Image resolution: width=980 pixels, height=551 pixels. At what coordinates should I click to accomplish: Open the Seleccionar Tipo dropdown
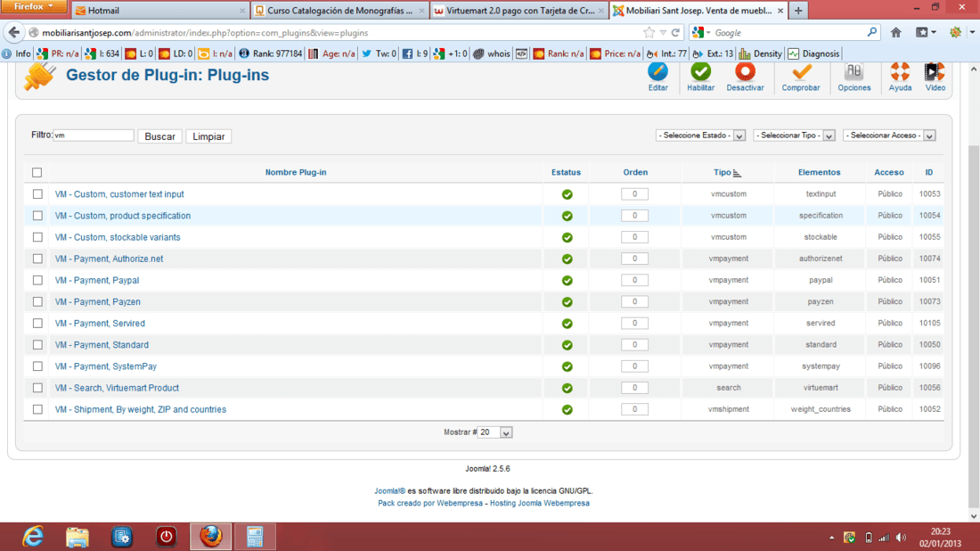pyautogui.click(x=795, y=136)
